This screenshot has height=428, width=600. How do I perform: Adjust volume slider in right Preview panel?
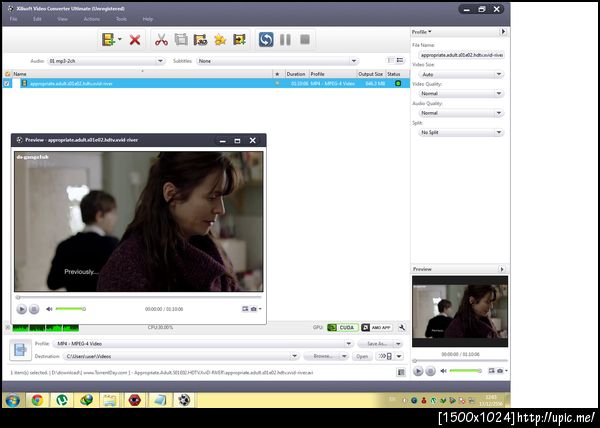coord(465,371)
